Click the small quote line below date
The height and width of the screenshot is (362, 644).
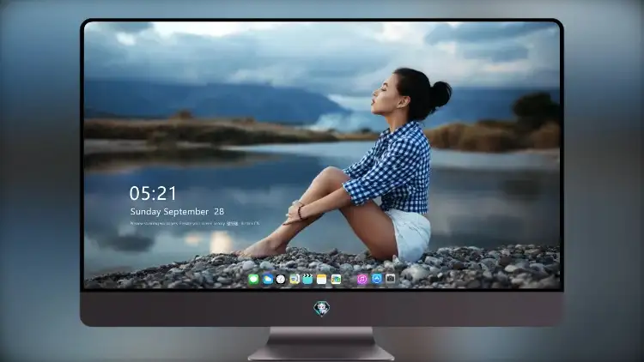(195, 224)
